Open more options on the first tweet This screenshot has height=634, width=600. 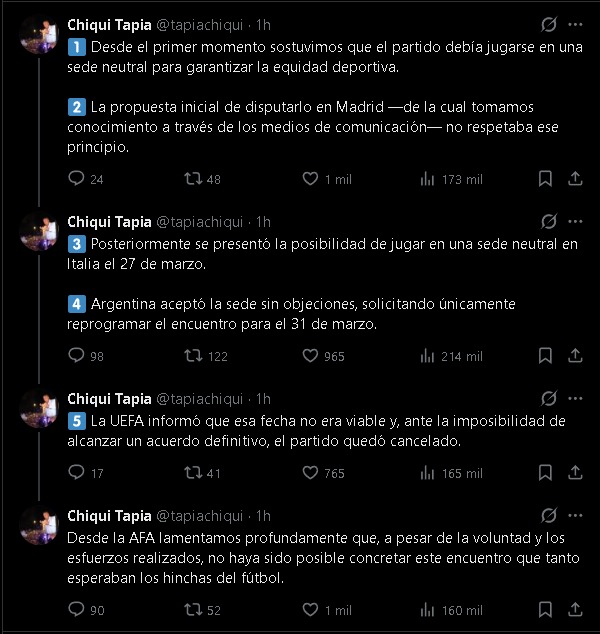point(574,24)
